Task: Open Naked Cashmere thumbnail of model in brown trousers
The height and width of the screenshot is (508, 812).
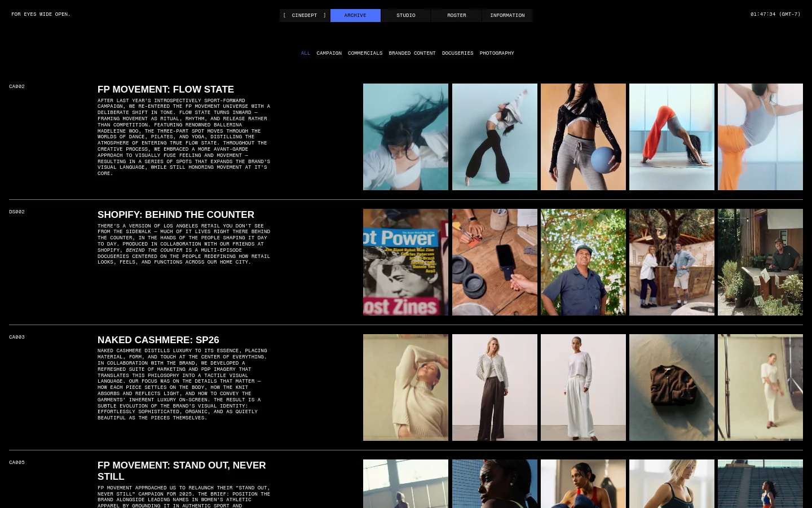Action: [x=495, y=387]
